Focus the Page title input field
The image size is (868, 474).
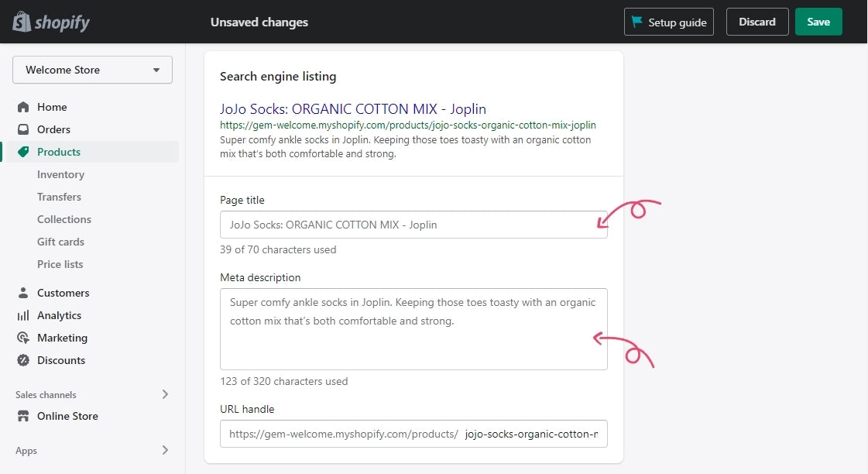pos(413,225)
